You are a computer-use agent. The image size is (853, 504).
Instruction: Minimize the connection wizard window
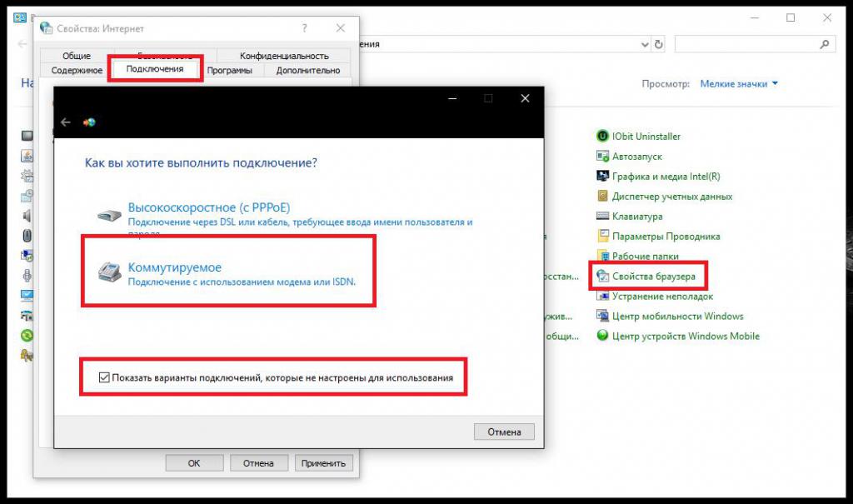pos(452,98)
